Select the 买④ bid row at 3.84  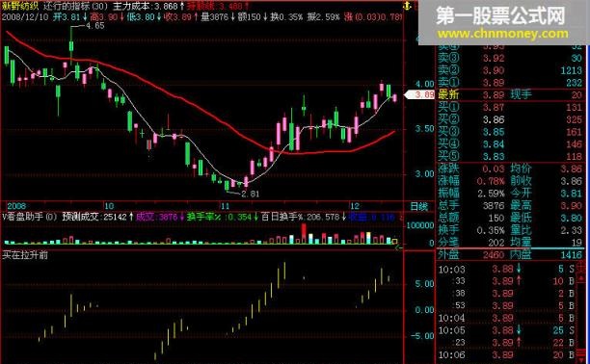(x=510, y=144)
